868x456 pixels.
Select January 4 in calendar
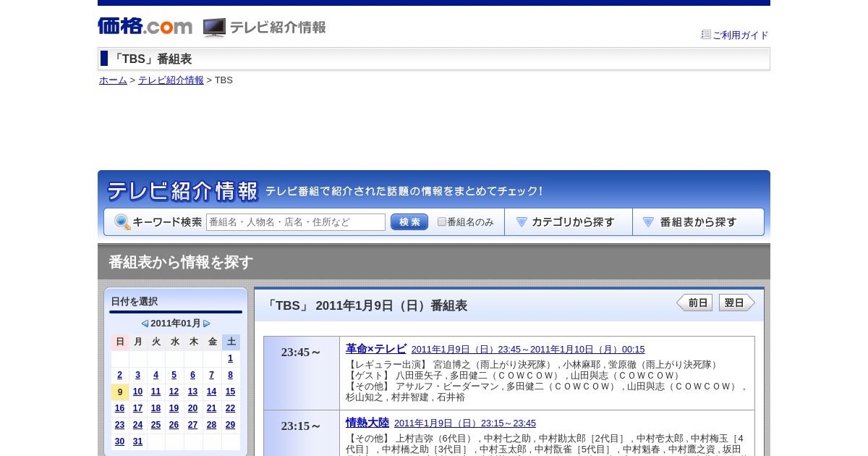click(x=156, y=375)
